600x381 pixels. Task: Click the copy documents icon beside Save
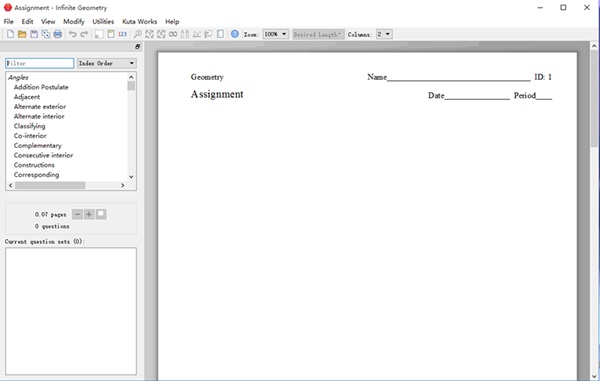[46, 34]
